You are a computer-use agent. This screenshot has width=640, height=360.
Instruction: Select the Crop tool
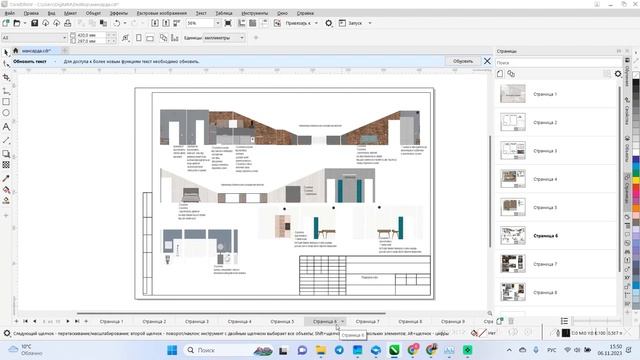click(x=6, y=77)
